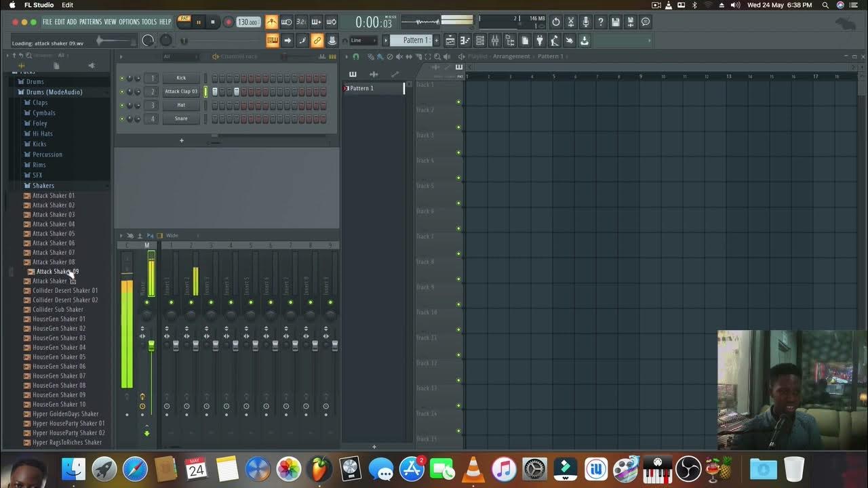Toggle typing keyboard to piano icon
This screenshot has width=868, height=488.
click(273, 41)
